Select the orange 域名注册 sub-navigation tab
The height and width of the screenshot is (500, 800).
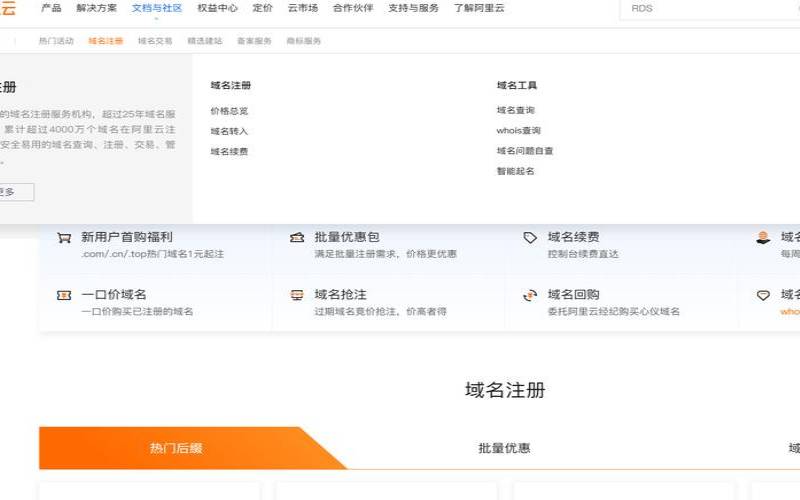click(106, 41)
